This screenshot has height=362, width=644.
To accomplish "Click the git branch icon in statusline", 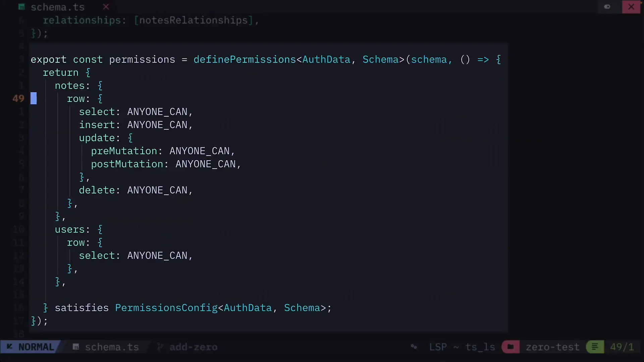I will coord(160,347).
